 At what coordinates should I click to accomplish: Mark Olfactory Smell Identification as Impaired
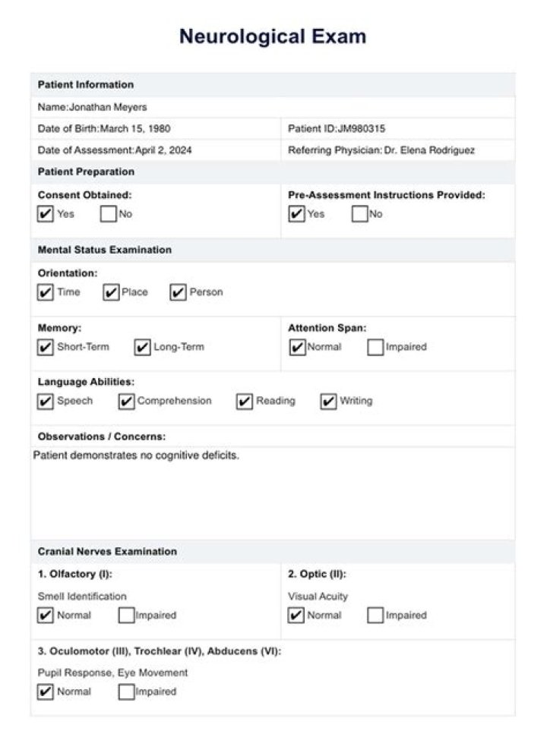point(126,616)
